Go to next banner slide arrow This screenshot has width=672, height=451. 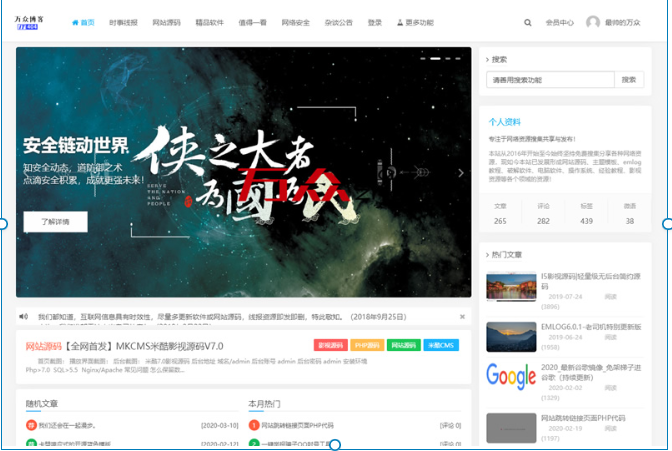pos(460,172)
